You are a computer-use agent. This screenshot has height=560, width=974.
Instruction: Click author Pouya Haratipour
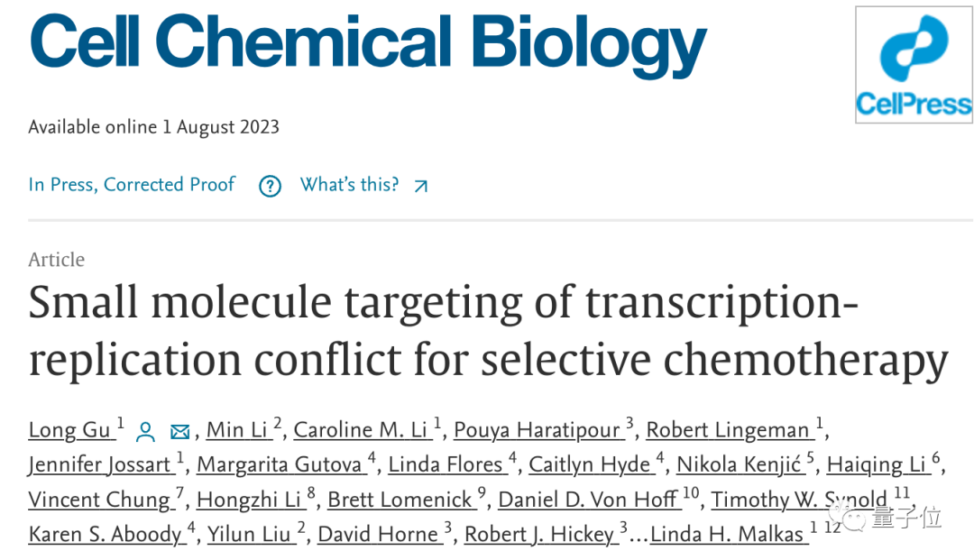click(x=538, y=430)
